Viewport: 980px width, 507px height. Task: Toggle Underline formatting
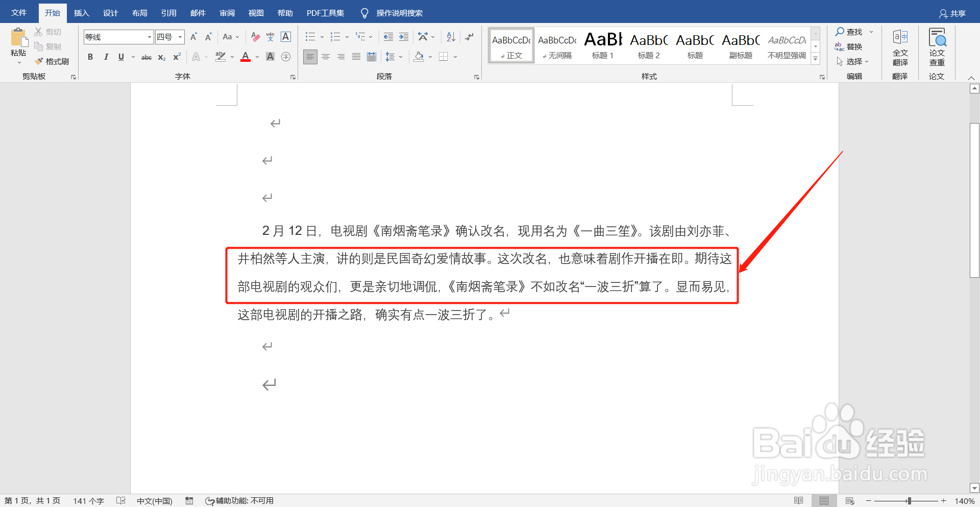121,57
